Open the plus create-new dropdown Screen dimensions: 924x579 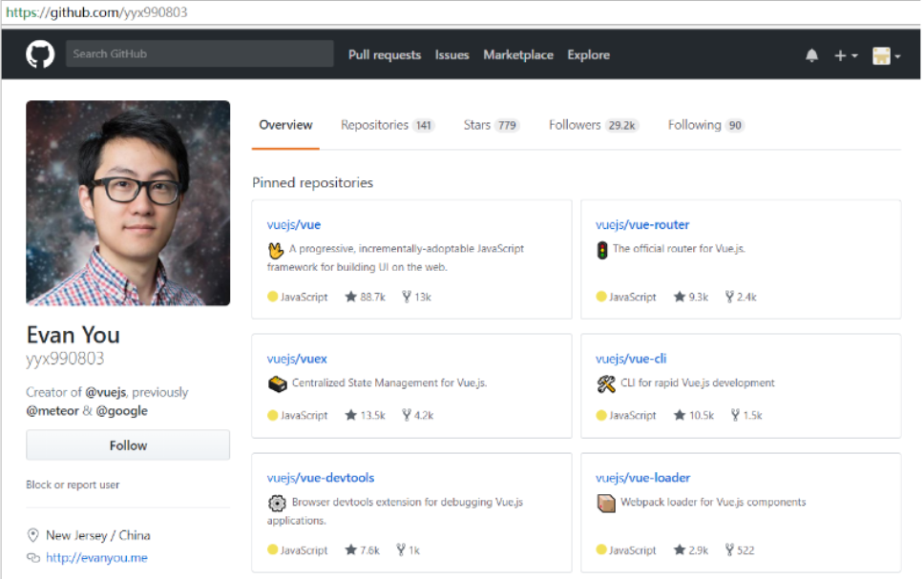click(x=846, y=55)
